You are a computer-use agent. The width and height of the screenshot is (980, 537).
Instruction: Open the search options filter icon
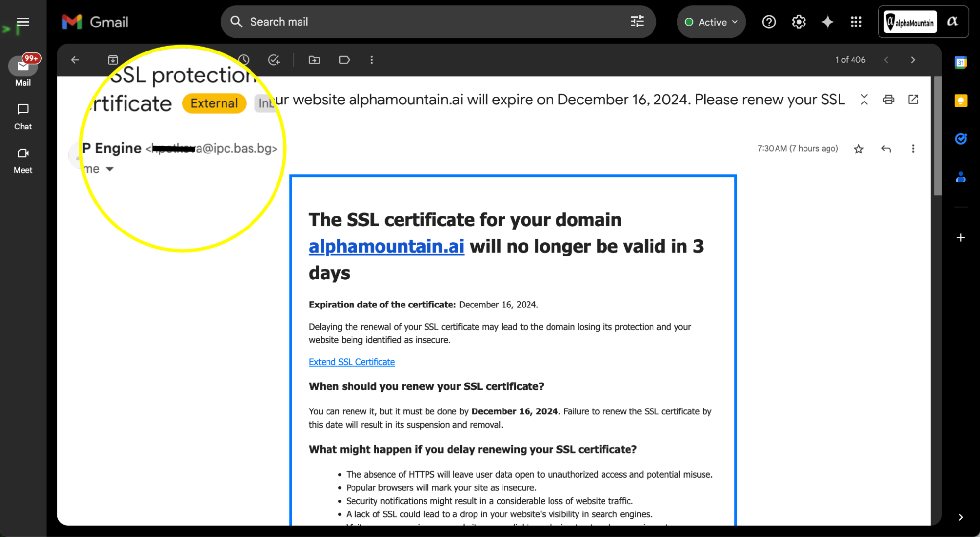coord(637,22)
